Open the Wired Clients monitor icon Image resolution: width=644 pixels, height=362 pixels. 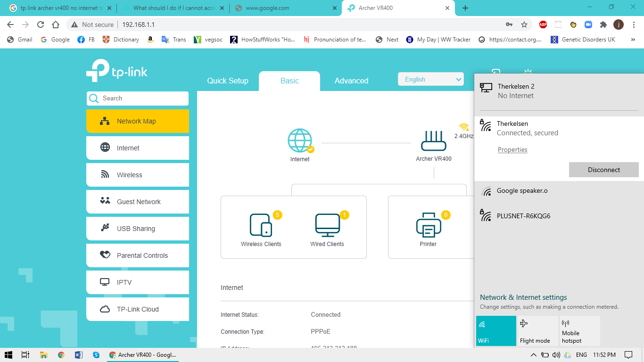pos(327,225)
